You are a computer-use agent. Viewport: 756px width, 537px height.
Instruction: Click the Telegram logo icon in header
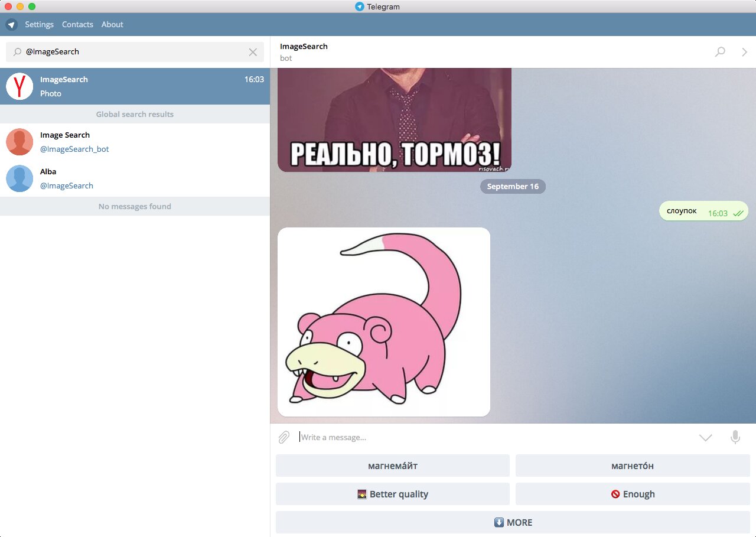(11, 25)
